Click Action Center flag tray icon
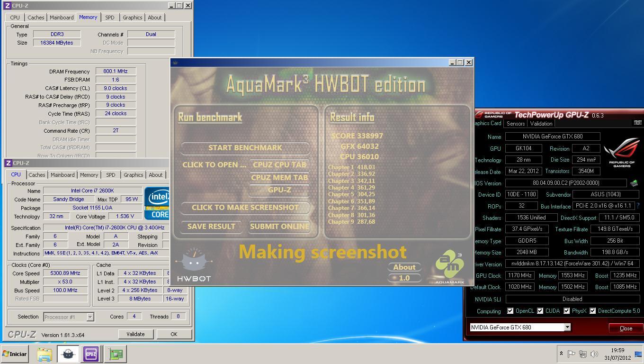Screen dimensions: 644x364 (572, 354)
